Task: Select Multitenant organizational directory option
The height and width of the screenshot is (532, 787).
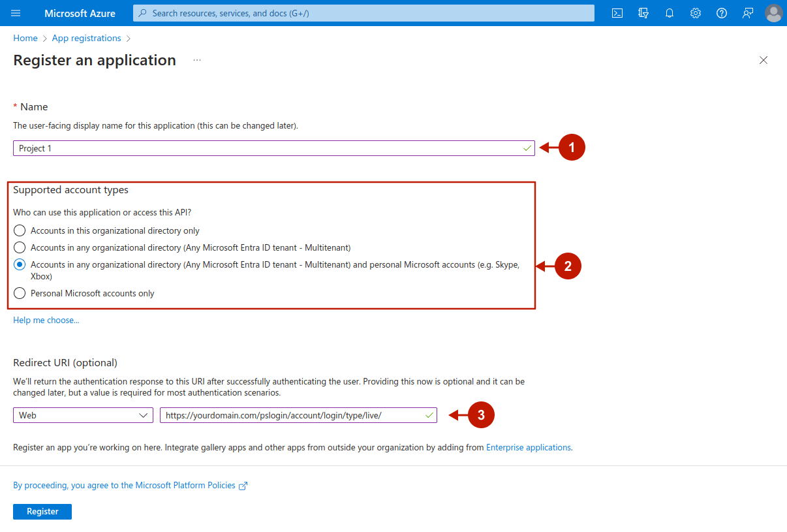Action: pos(20,247)
